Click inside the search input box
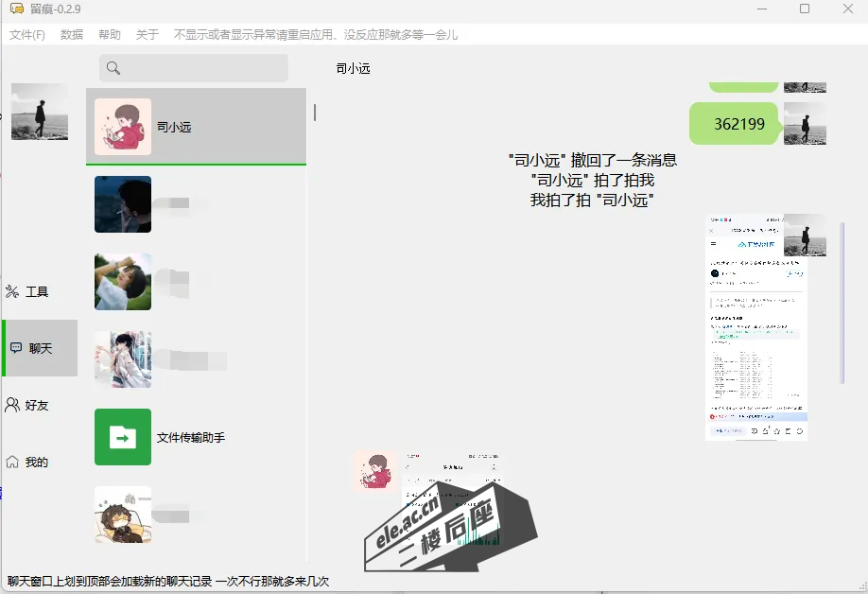868x594 pixels. click(199, 68)
